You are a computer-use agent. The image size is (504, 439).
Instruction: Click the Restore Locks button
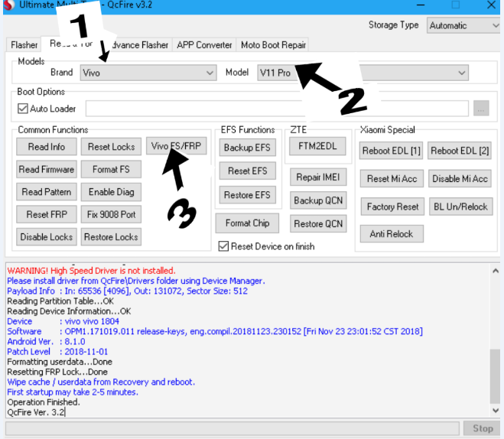(111, 237)
